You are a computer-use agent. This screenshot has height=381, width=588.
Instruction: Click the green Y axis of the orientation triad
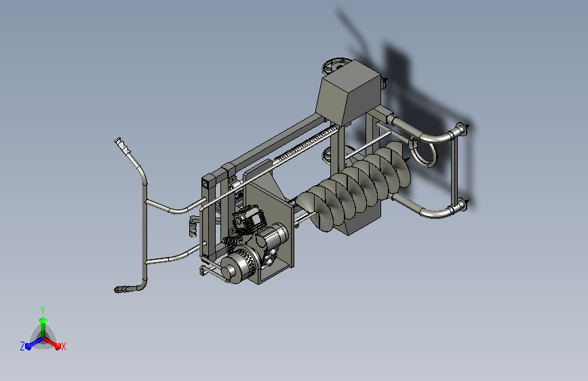[x=43, y=327]
